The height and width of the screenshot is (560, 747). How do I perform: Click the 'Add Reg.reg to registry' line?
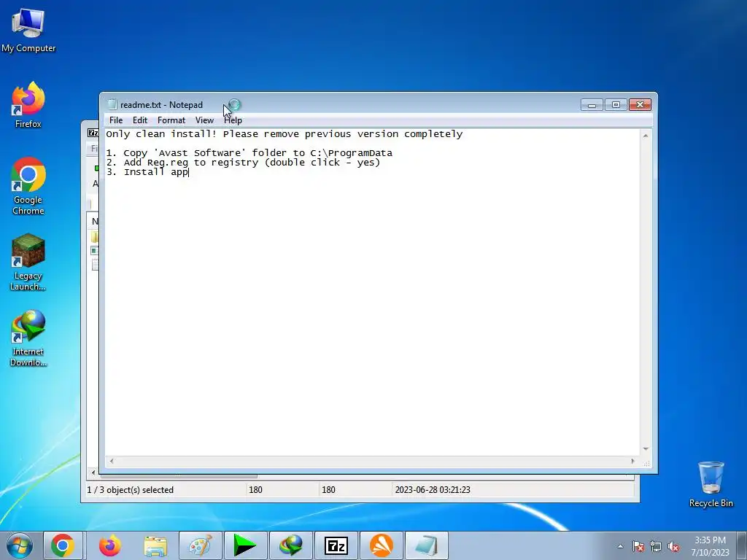tap(243, 163)
